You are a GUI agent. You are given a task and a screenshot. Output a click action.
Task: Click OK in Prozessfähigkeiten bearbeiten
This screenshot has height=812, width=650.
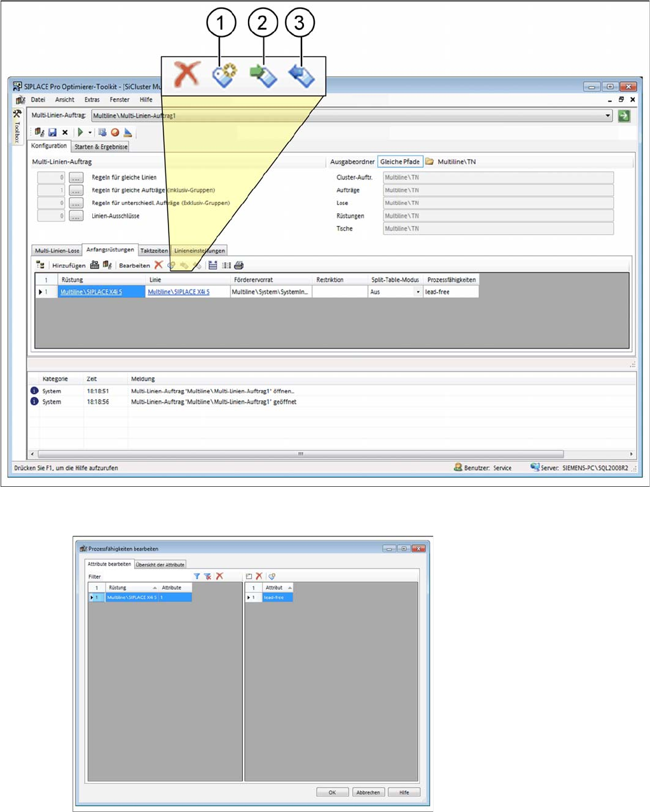click(x=332, y=792)
